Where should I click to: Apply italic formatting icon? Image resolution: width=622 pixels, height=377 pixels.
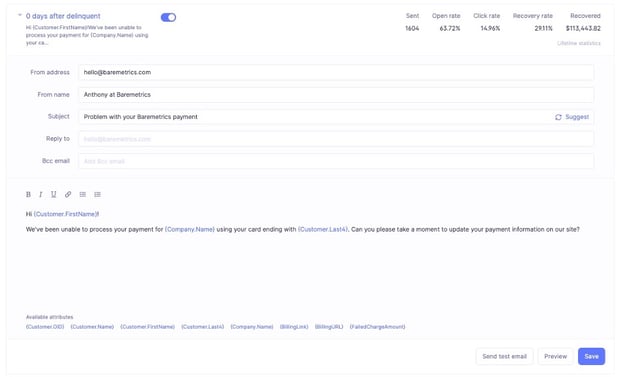click(x=40, y=194)
